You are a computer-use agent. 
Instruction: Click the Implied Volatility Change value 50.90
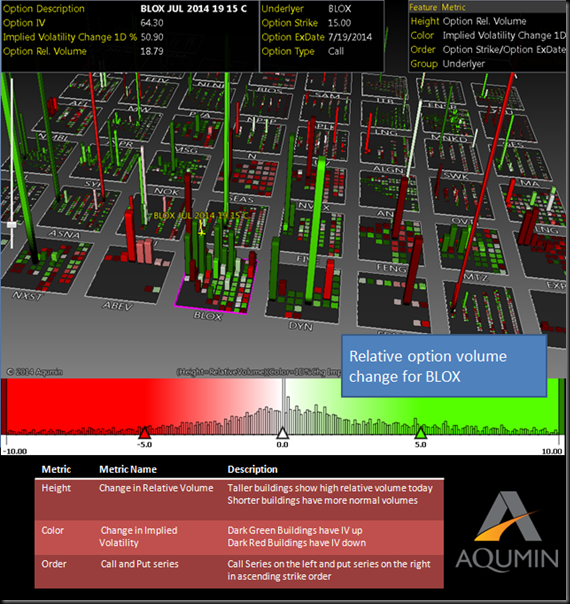pos(152,37)
